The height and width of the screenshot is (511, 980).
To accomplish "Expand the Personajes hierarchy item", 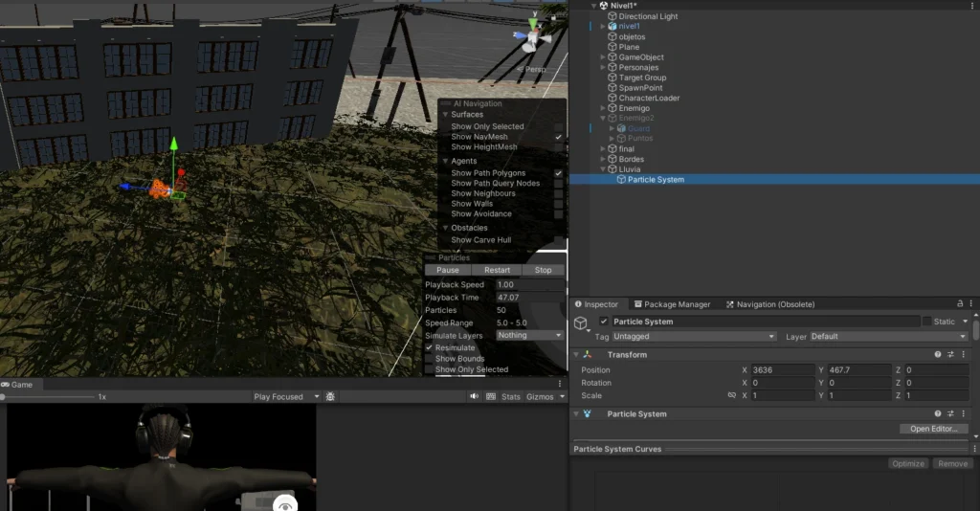I will pos(603,68).
